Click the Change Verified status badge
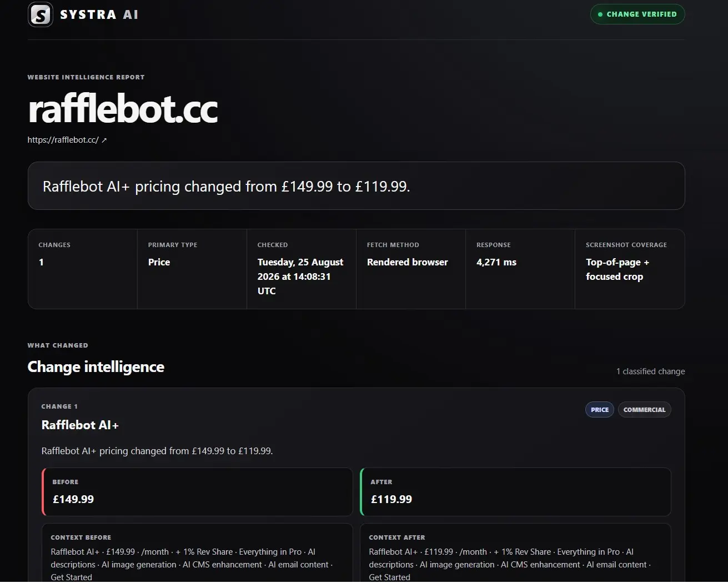 (x=637, y=14)
